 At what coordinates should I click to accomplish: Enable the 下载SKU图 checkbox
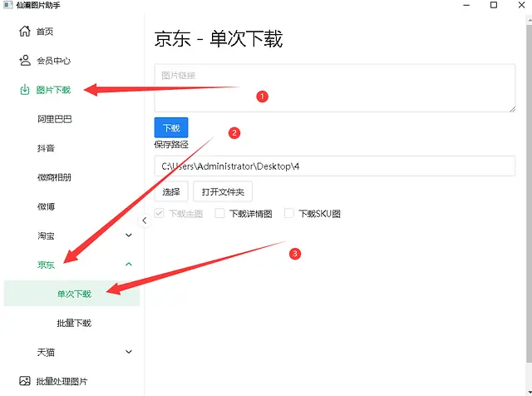point(289,213)
